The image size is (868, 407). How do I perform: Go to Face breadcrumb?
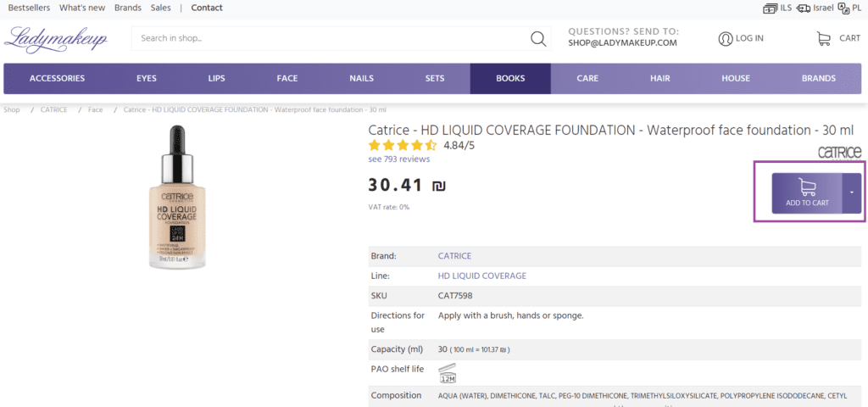95,110
